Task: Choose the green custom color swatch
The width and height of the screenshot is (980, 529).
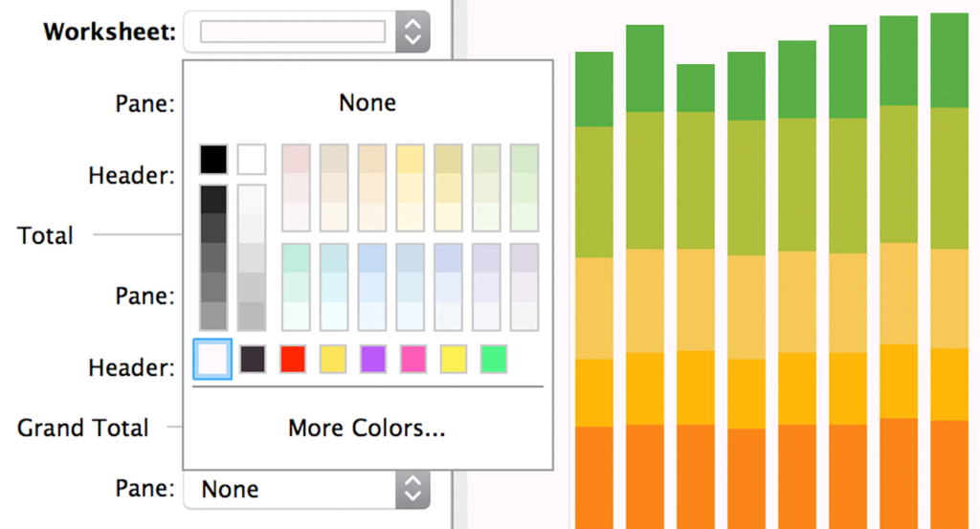Action: pyautogui.click(x=493, y=359)
